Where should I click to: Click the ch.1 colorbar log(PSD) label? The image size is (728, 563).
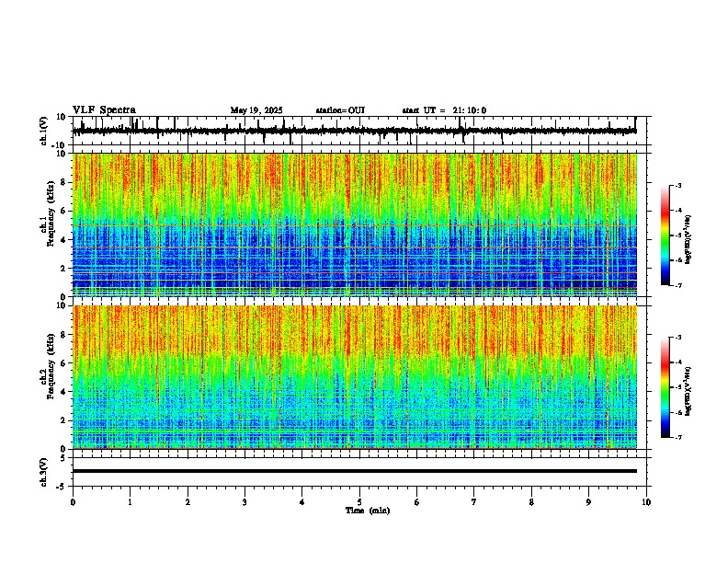coord(688,240)
